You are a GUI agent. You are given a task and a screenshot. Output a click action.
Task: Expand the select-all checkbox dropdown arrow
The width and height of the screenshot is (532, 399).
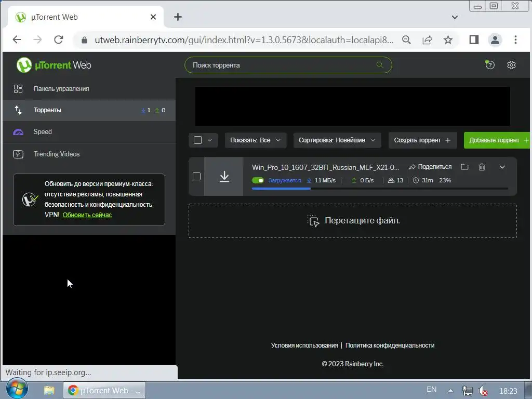pos(210,140)
